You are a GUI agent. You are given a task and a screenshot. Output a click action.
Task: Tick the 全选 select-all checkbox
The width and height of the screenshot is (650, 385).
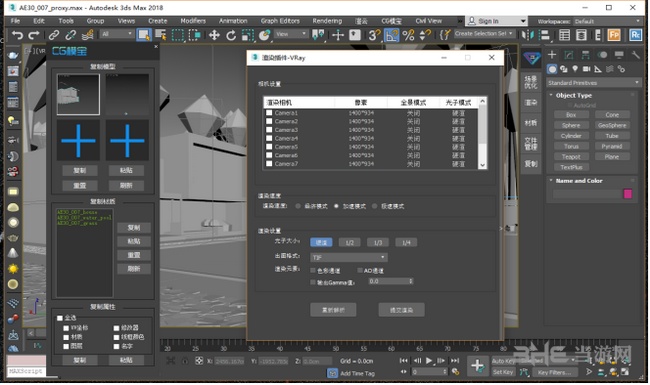[x=60, y=318]
